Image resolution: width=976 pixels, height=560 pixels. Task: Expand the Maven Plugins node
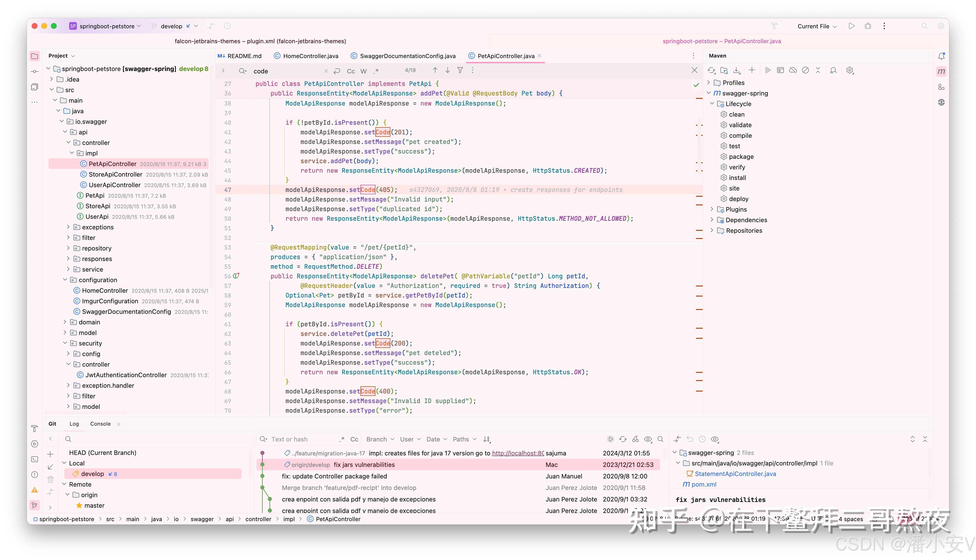(712, 209)
